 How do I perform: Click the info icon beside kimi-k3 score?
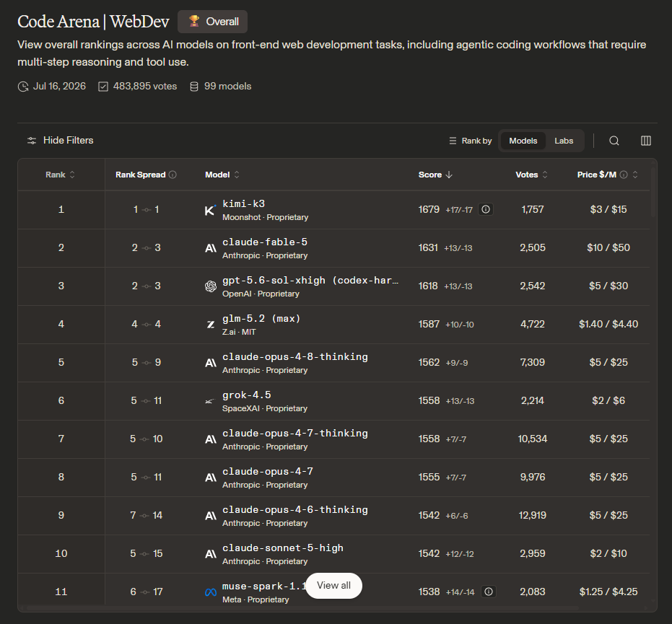(486, 209)
